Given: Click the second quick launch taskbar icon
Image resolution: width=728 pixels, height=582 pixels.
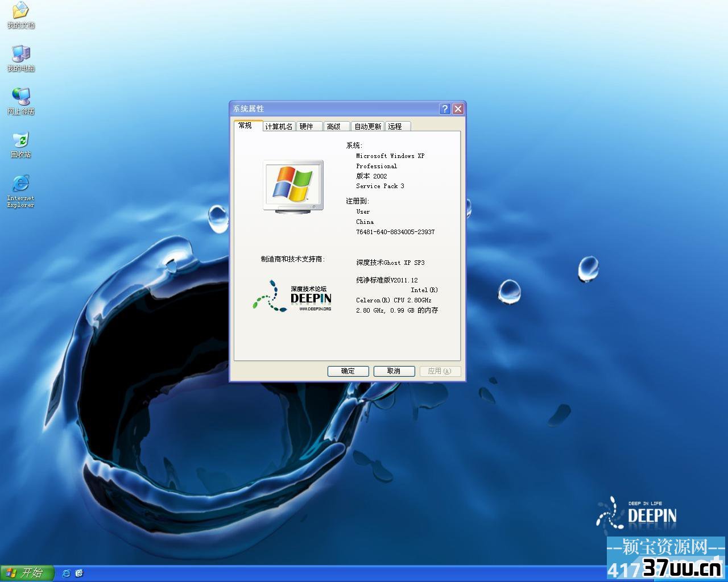Looking at the screenshot, I should 80,573.
